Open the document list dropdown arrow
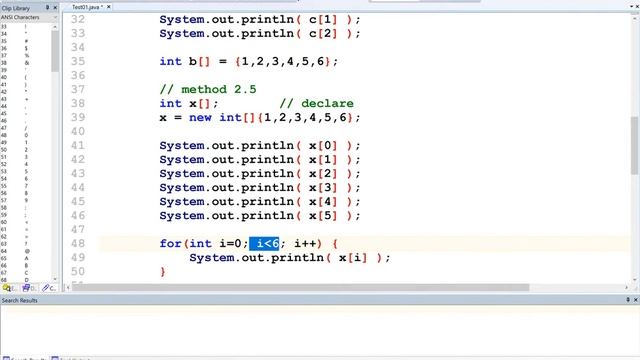640x360 pixels. coord(631,7)
